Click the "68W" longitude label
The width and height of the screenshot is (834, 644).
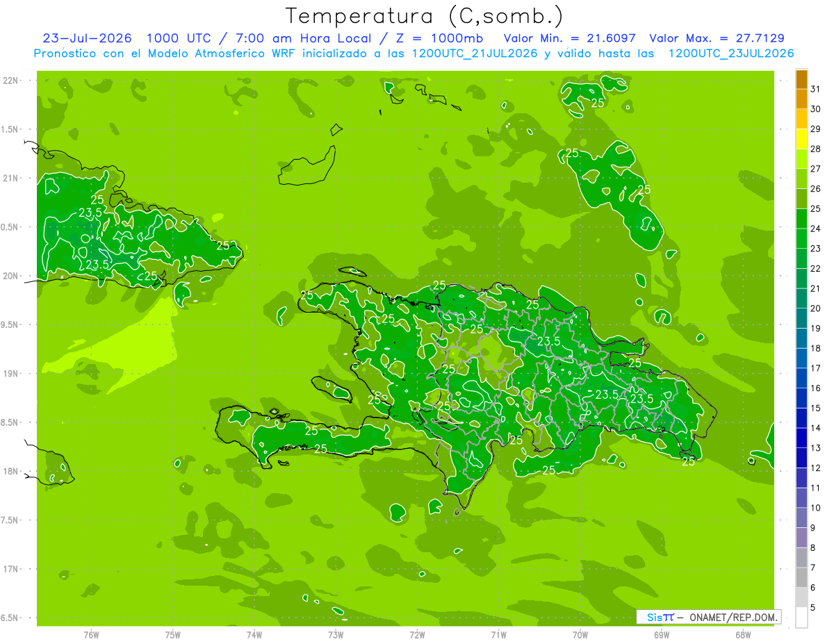[x=743, y=635]
